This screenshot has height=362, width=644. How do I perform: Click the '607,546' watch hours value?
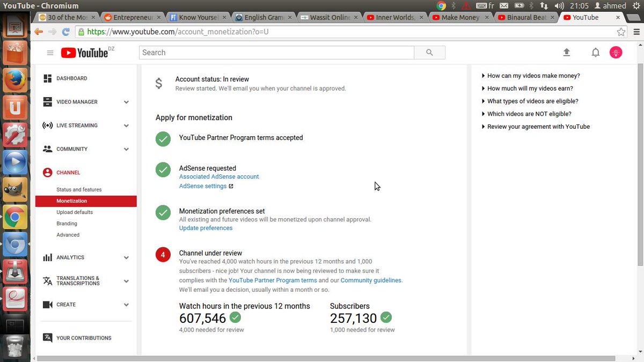tap(202, 319)
